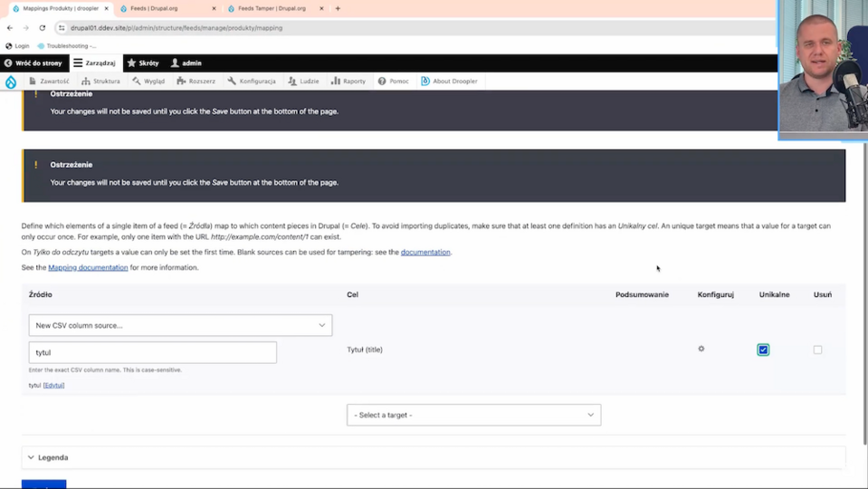Click the tytul CSV column name field
The width and height of the screenshot is (868, 489).
(x=153, y=352)
